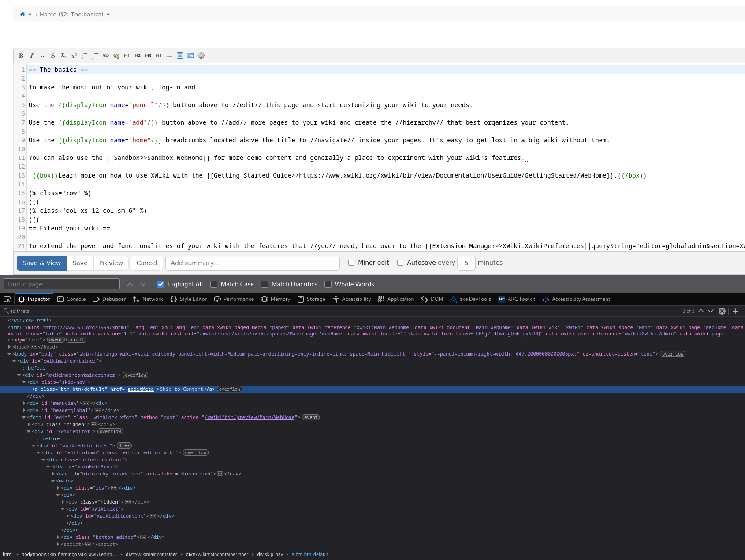Clear the devtools HTML search field
Screen dimensions: 745x560
click(x=722, y=311)
